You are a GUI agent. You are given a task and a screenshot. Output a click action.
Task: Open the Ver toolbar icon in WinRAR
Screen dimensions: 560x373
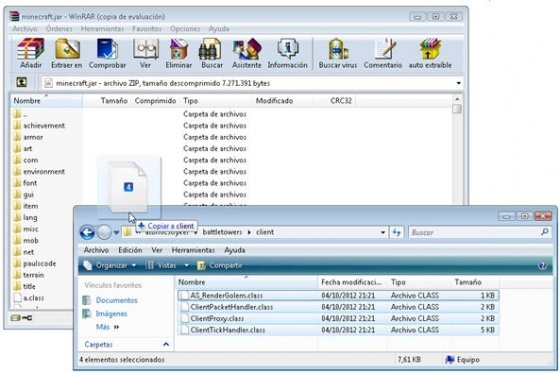(145, 54)
